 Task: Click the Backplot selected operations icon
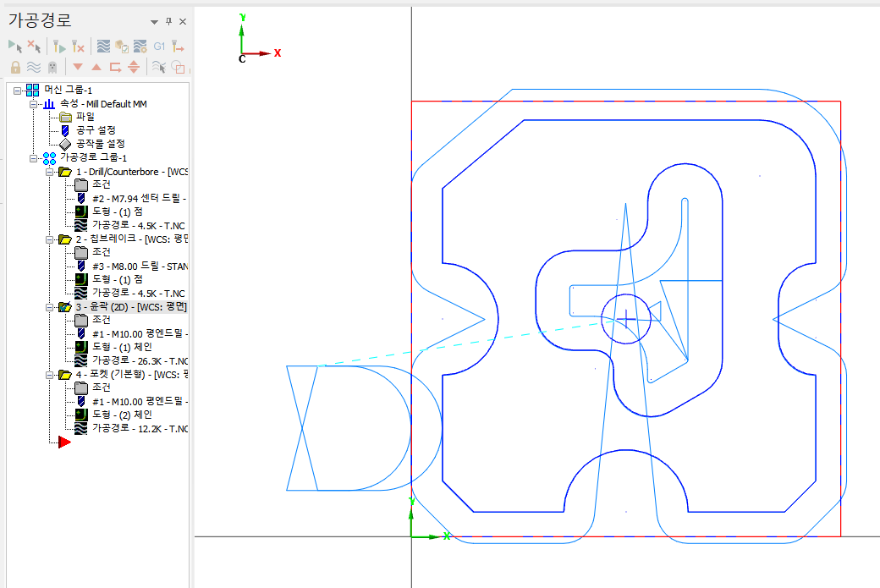[x=103, y=46]
